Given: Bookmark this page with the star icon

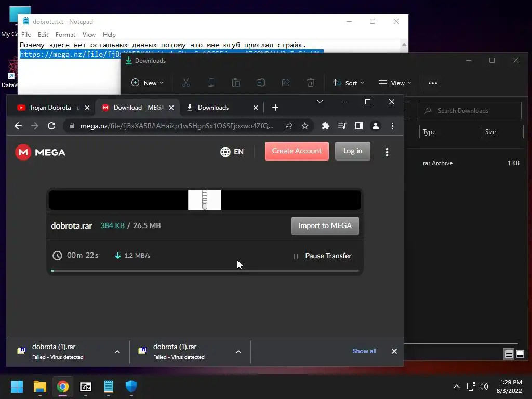Looking at the screenshot, I should (x=304, y=126).
